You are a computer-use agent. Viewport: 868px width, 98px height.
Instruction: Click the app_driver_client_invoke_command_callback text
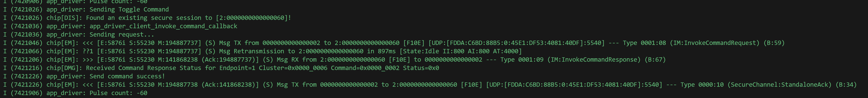tap(163, 26)
